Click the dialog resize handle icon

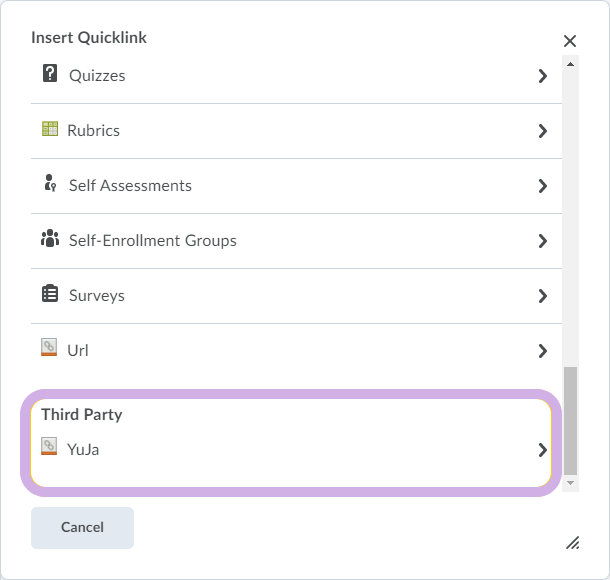click(573, 543)
